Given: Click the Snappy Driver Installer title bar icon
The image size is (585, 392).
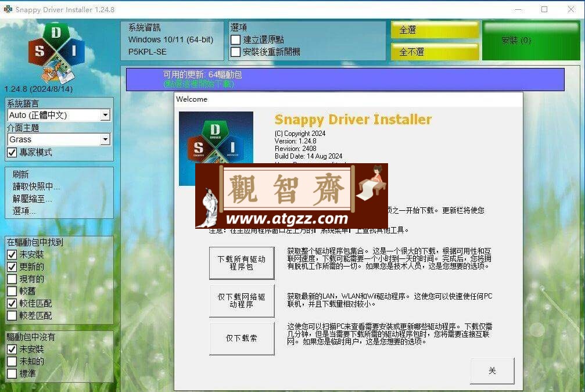Looking at the screenshot, I should click(8, 9).
